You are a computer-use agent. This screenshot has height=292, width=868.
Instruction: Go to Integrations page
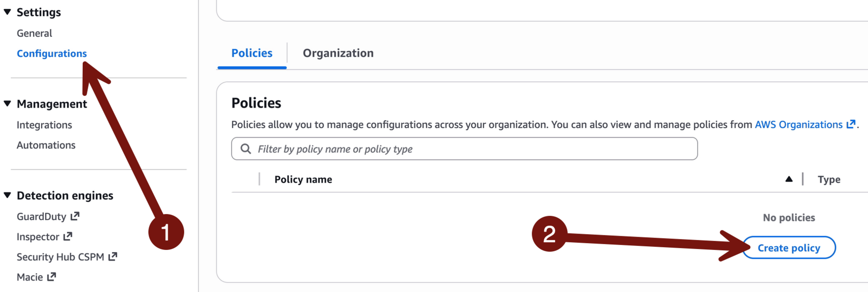pyautogui.click(x=44, y=125)
